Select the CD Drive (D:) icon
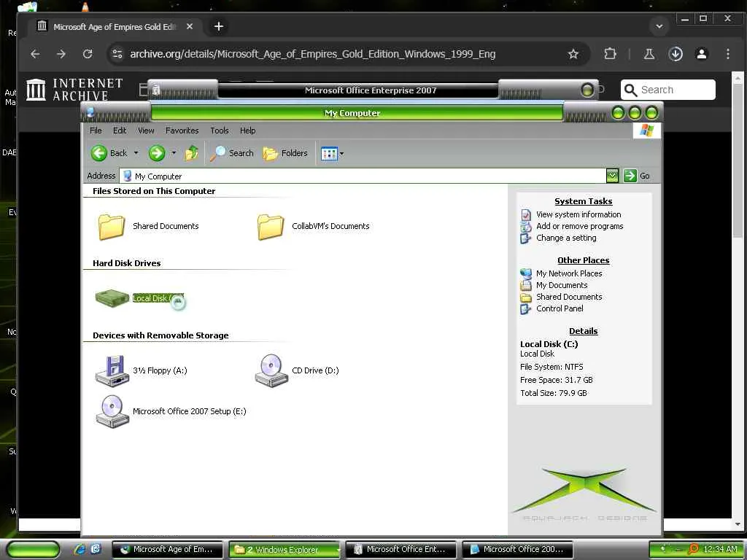747x560 pixels. (271, 370)
